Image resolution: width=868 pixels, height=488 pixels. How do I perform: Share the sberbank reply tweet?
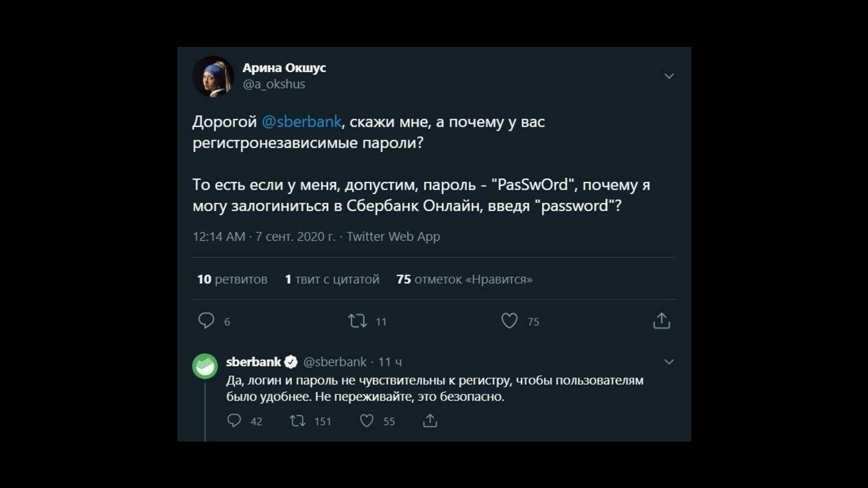tap(430, 421)
